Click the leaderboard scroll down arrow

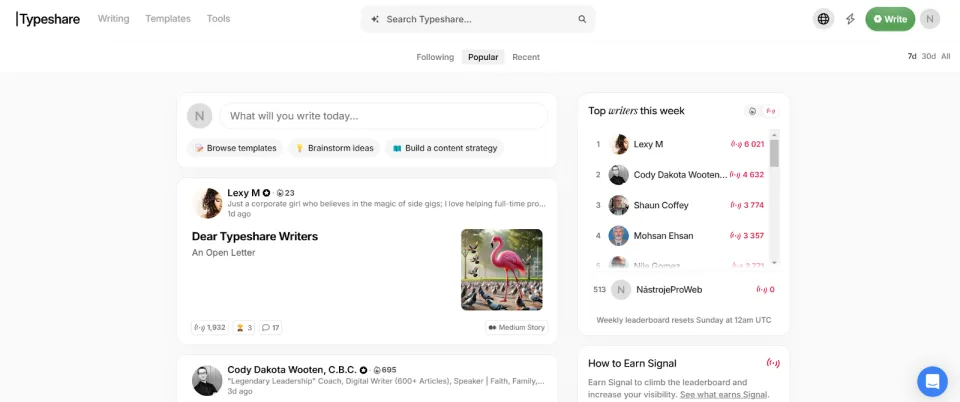[774, 262]
